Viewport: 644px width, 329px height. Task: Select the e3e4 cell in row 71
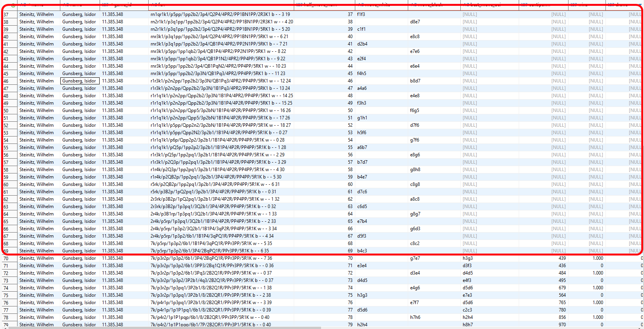click(x=362, y=266)
